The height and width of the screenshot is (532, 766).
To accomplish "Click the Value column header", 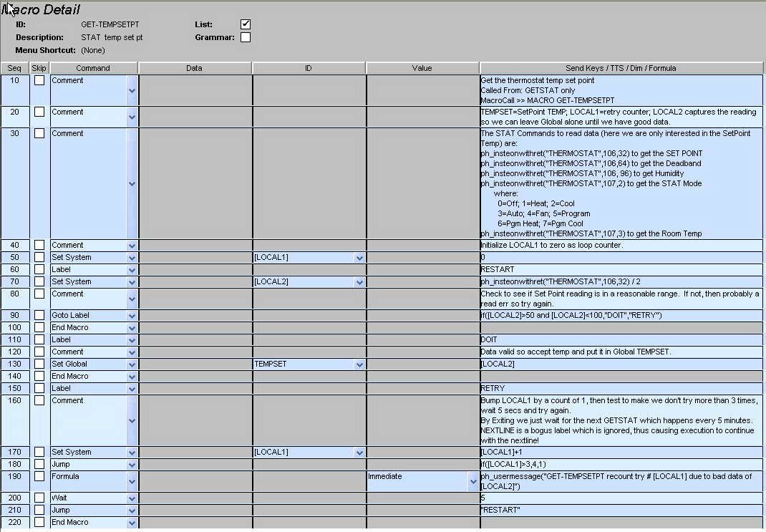I will coord(422,68).
